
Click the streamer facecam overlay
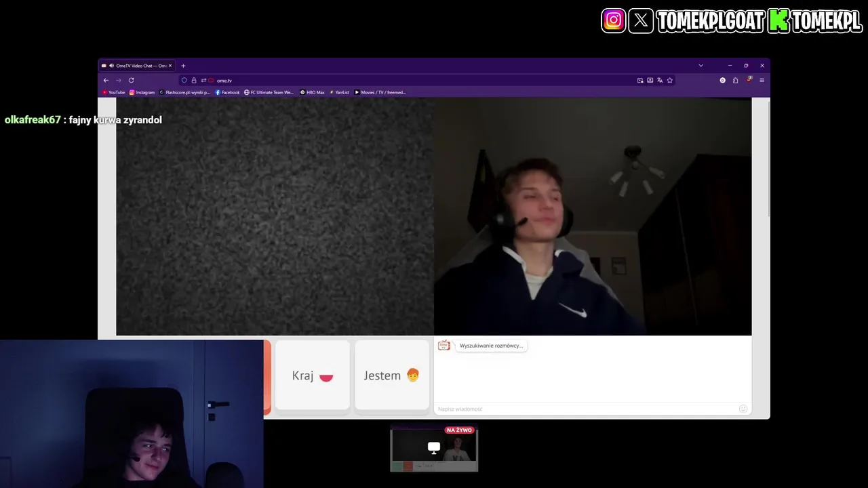point(132,414)
